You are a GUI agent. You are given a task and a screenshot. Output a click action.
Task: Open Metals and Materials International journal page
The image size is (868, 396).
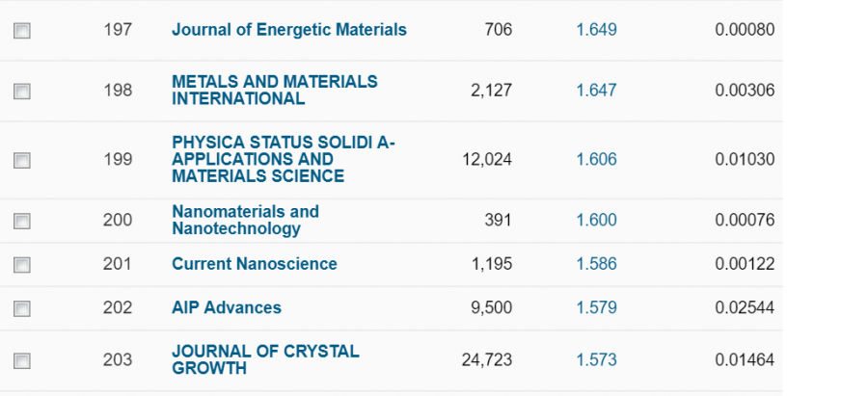274,90
